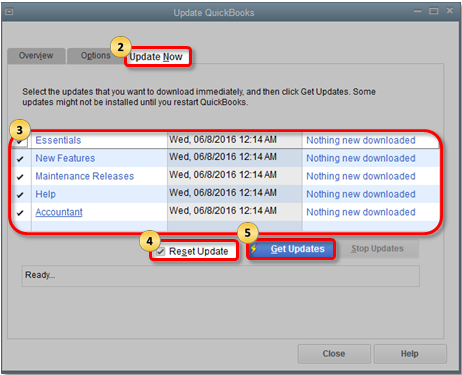Image resolution: width=462 pixels, height=375 pixels.
Task: Click the Stop Updates button
Action: click(377, 249)
